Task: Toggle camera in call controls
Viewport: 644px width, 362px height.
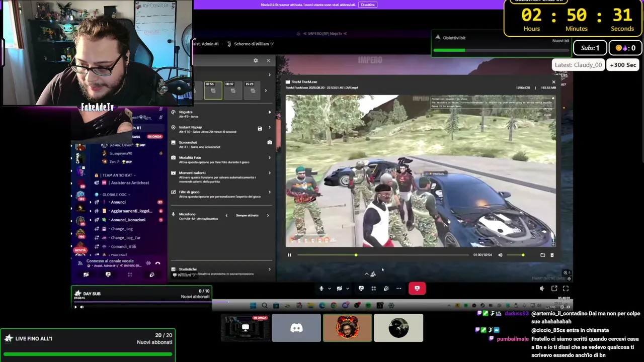Action: tap(340, 289)
